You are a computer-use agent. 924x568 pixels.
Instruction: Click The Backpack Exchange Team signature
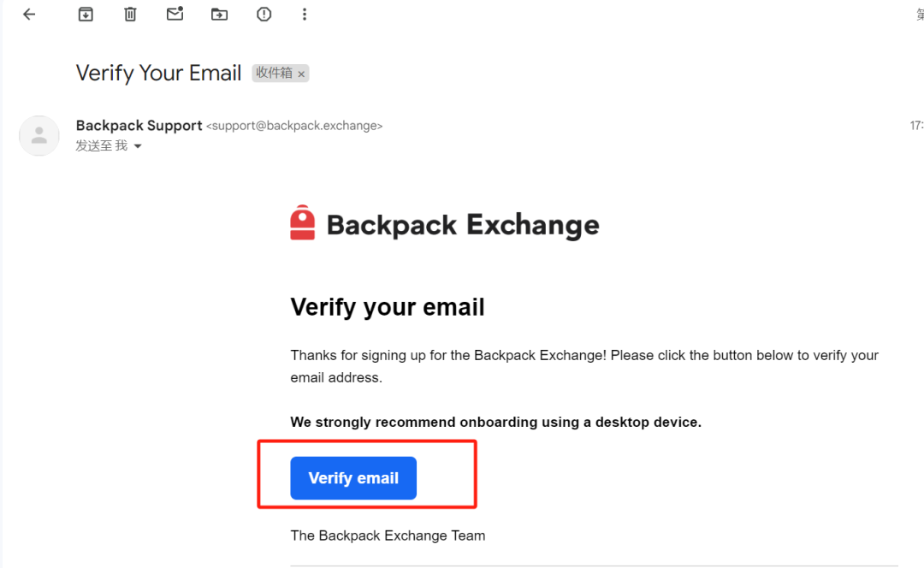click(388, 535)
